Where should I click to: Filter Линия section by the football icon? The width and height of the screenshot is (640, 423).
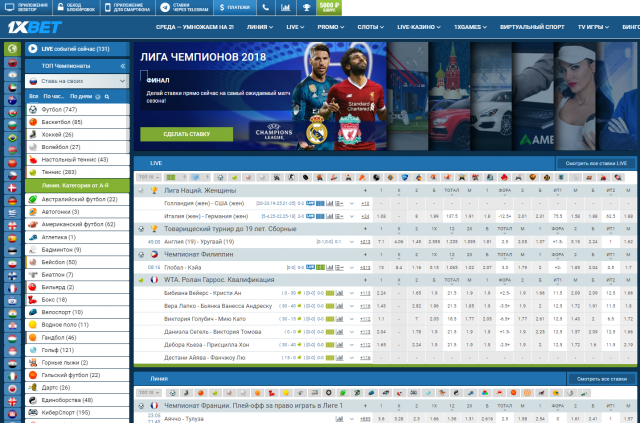point(173,393)
